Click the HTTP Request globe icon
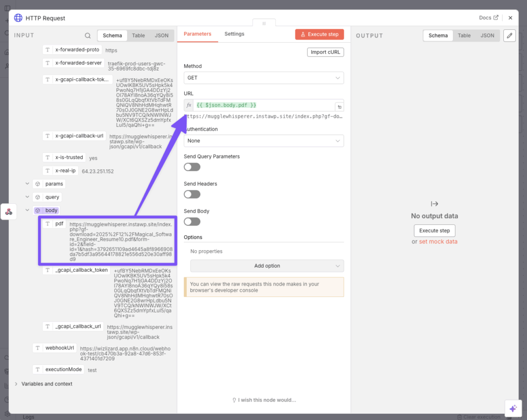This screenshot has height=420, width=527. click(x=18, y=17)
